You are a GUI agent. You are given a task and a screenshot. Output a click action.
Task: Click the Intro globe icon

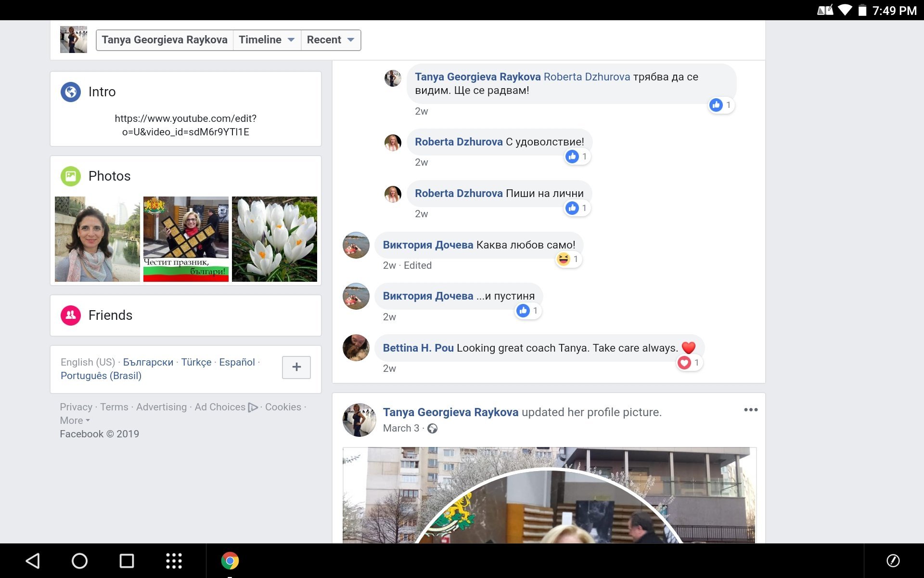click(x=70, y=92)
